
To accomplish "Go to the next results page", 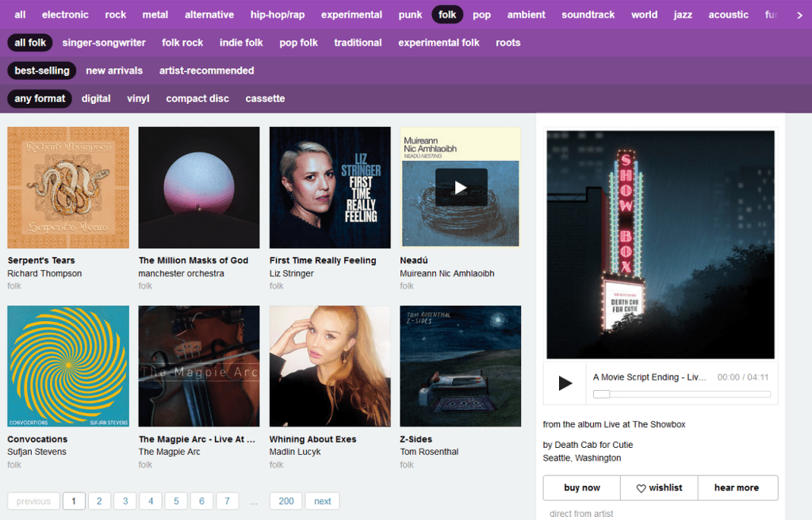I will (x=322, y=501).
